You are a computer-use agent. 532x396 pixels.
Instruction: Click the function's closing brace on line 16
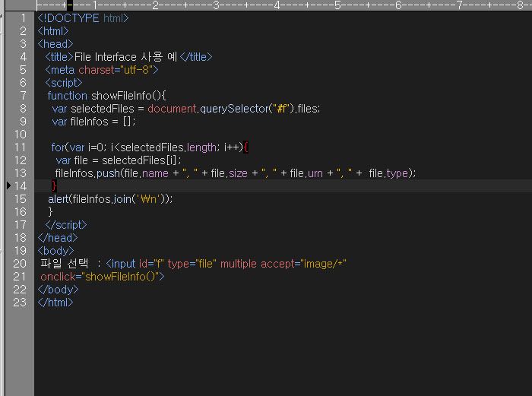(x=51, y=212)
